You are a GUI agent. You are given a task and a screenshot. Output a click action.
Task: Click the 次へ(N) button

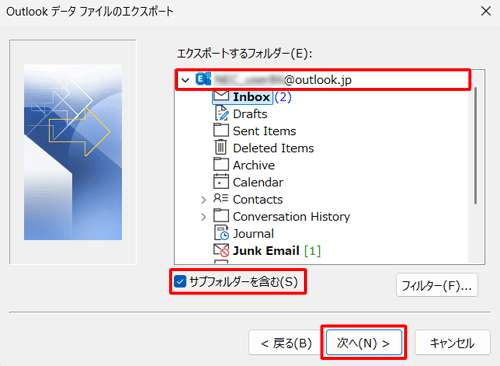click(364, 342)
